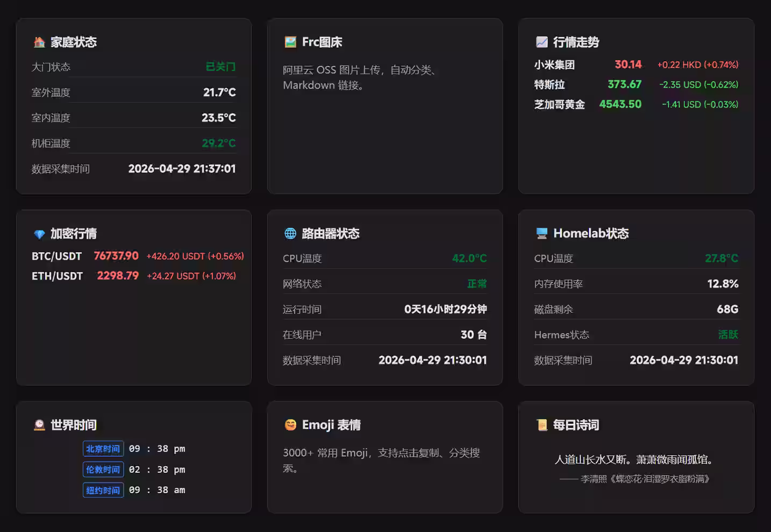
Task: Click the BTC/USDT price row
Action: tap(137, 256)
